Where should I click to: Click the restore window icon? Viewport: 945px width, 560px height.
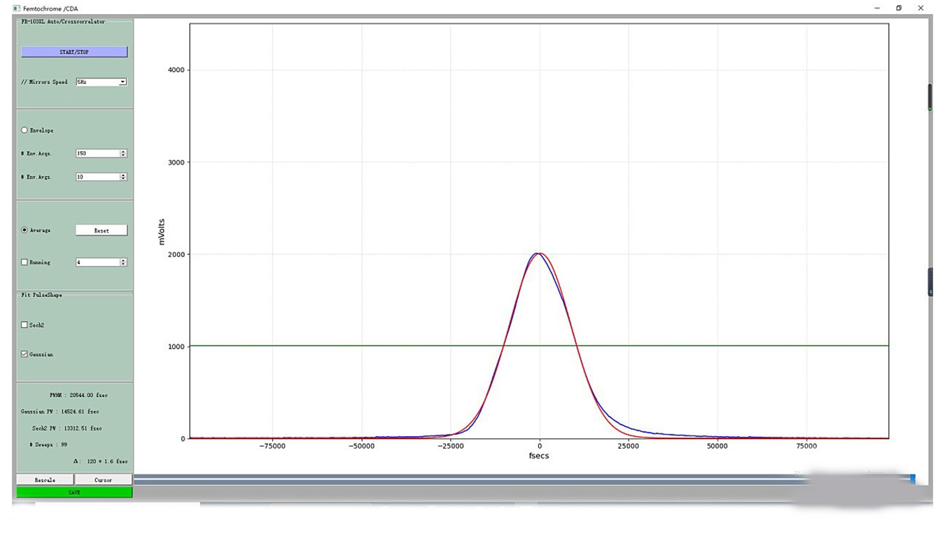pos(899,8)
